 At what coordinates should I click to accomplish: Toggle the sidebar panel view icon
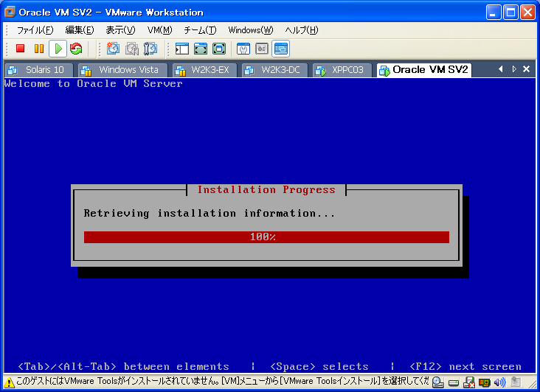click(x=181, y=49)
